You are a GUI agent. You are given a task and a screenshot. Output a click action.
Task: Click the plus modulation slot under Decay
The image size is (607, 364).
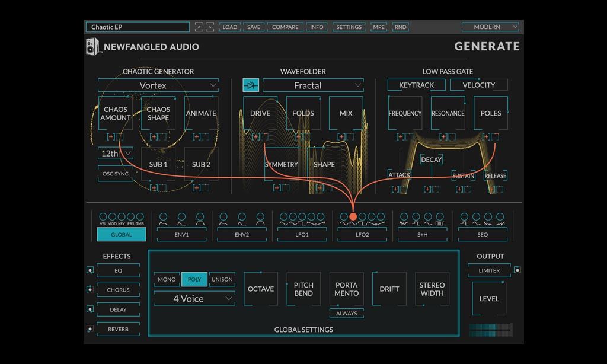point(427,189)
